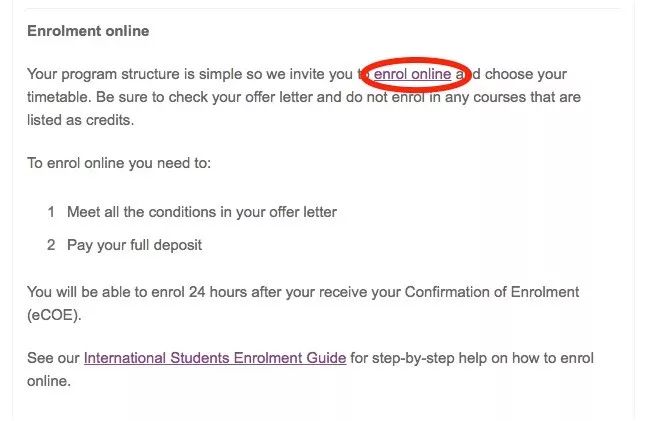Click the final word "online." at bottom
The width and height of the screenshot is (664, 421).
point(49,381)
